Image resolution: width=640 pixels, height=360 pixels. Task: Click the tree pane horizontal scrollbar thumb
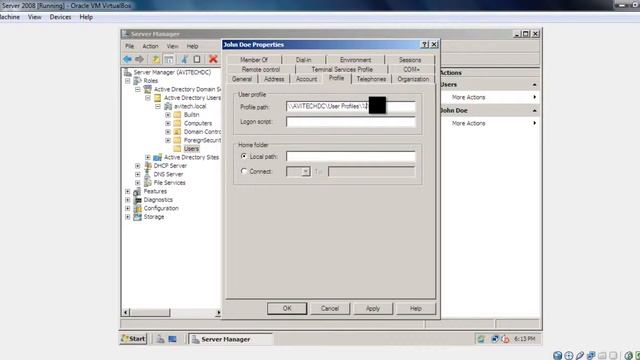click(x=150, y=313)
